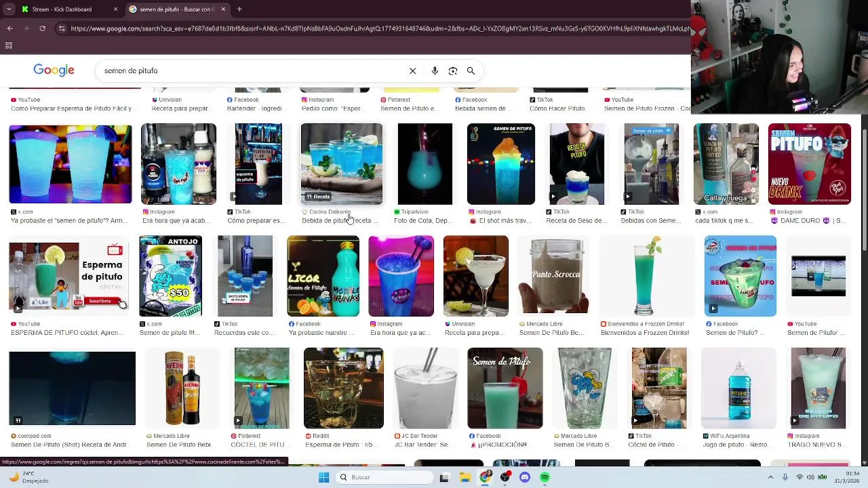The width and height of the screenshot is (868, 488).
Task: Open the Tripadvisor dark blue drink thumbnail
Action: [425, 164]
